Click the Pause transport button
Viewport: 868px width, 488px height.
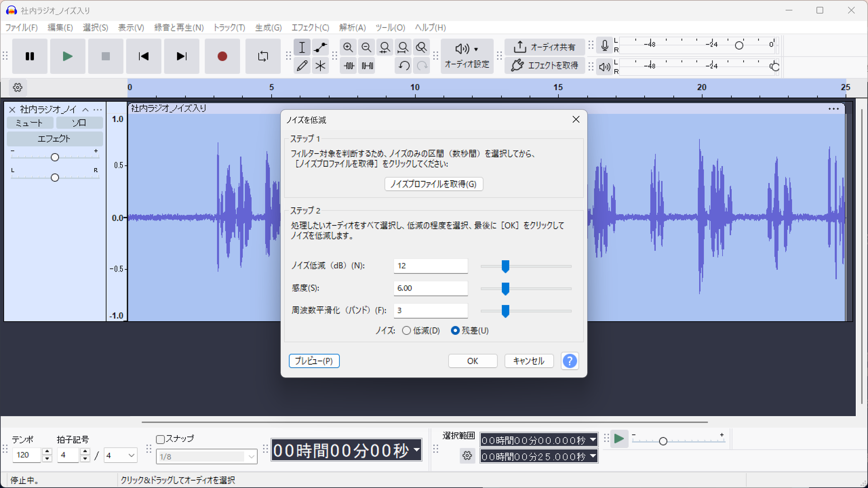click(30, 56)
